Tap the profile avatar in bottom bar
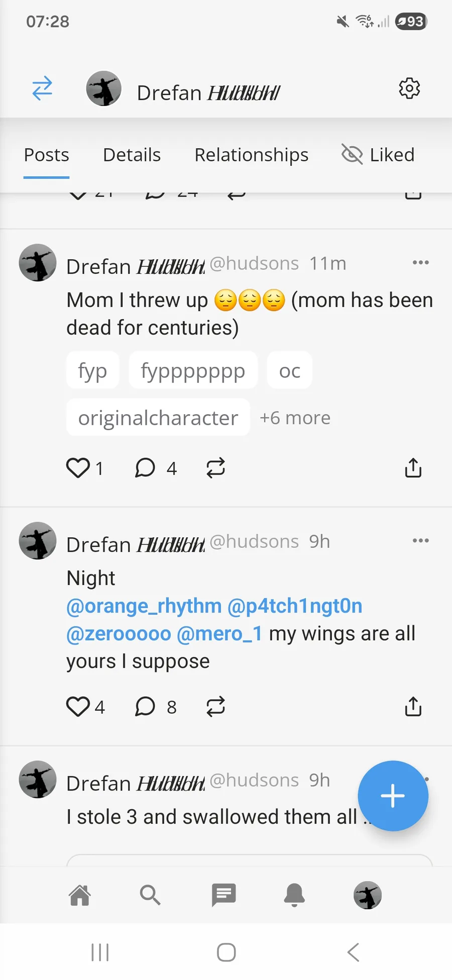 click(x=368, y=895)
